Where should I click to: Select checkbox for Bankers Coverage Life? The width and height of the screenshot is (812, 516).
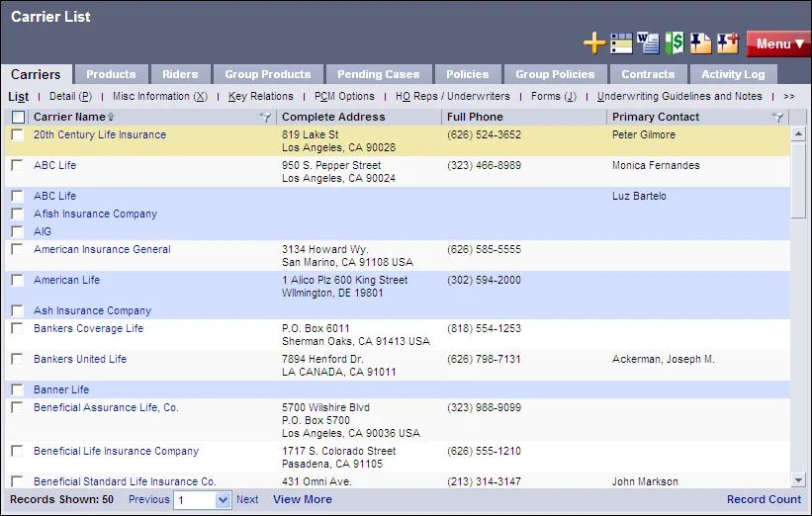click(17, 328)
